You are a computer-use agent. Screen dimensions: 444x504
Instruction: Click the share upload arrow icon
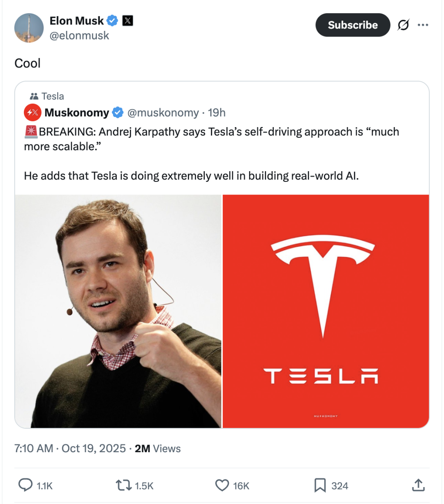click(418, 485)
